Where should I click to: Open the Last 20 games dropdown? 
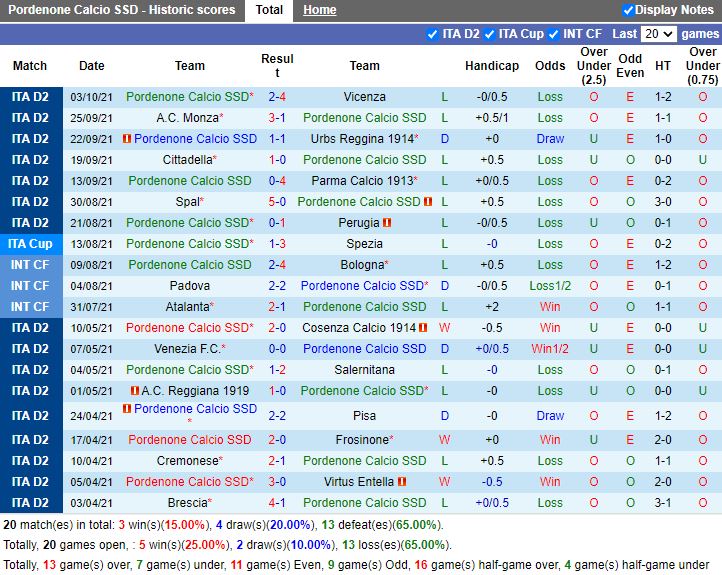point(659,34)
